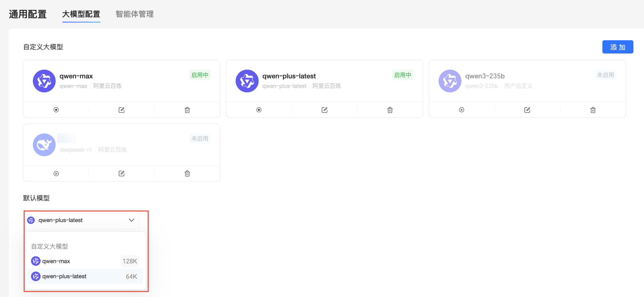Delete the qwen3-235b model
Viewport: 644px width, 297px height.
click(x=593, y=110)
